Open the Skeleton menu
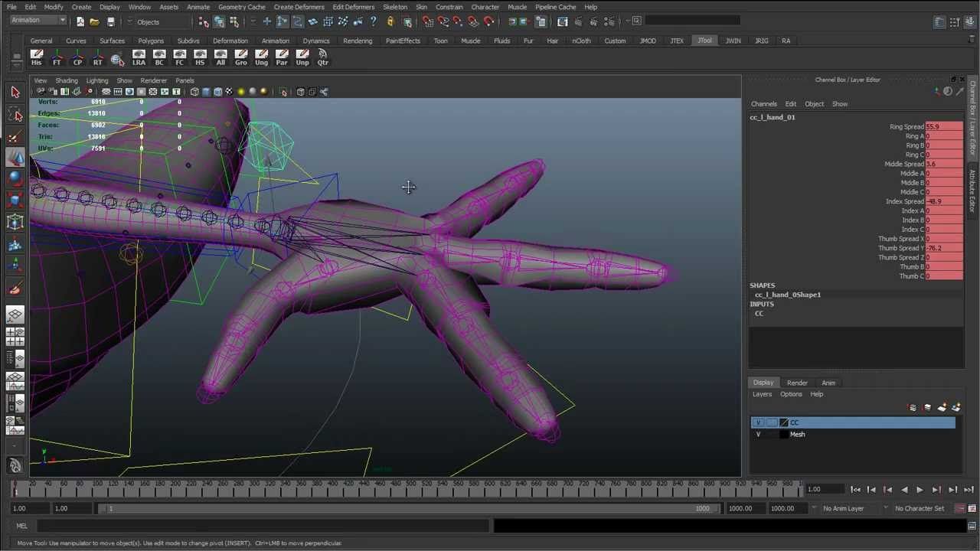This screenshot has height=551, width=980. pos(395,7)
